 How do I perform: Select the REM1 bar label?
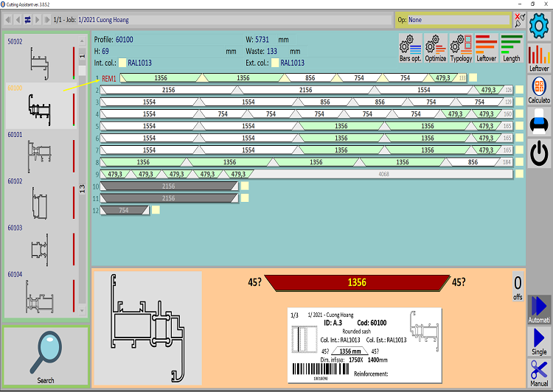coord(109,79)
